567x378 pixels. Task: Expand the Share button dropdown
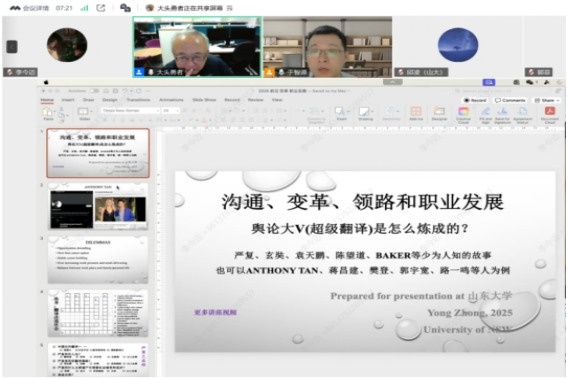tap(558, 100)
